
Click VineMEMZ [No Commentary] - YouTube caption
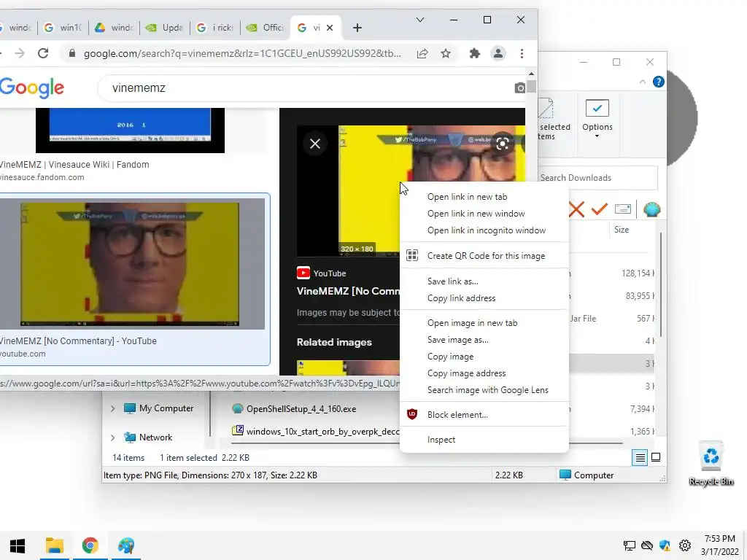[78, 341]
